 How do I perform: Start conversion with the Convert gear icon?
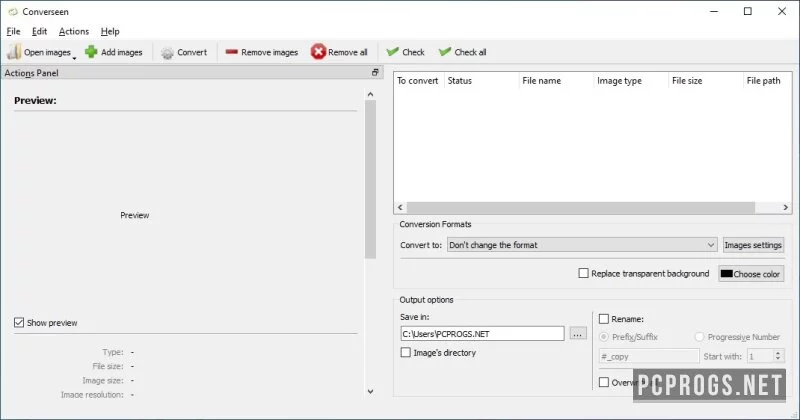point(167,53)
